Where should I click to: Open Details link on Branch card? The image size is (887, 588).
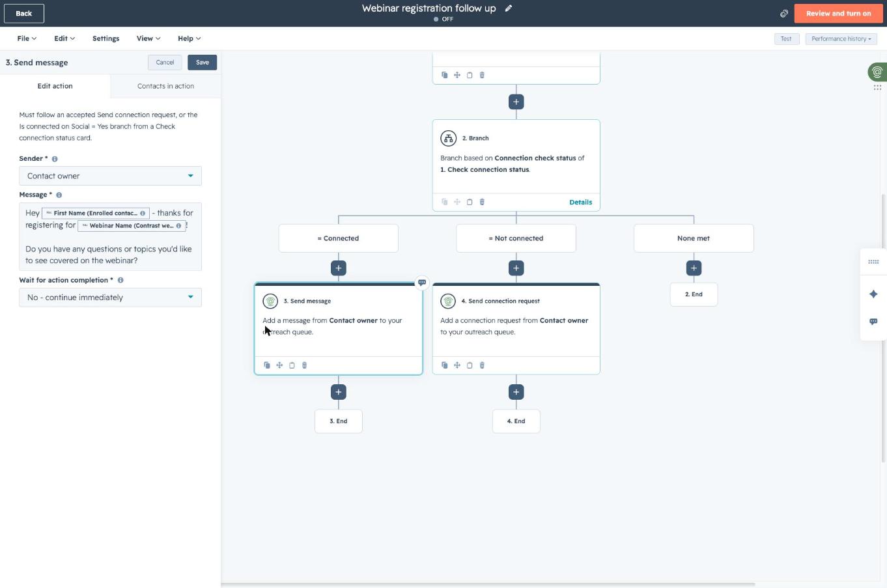[x=580, y=203]
